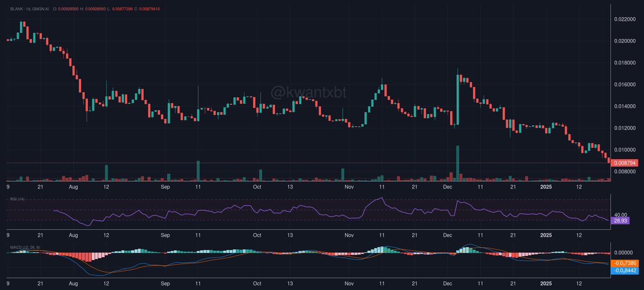Click the 0.00000 MACD axis label
The height and width of the screenshot is (290, 644).
pos(624,252)
